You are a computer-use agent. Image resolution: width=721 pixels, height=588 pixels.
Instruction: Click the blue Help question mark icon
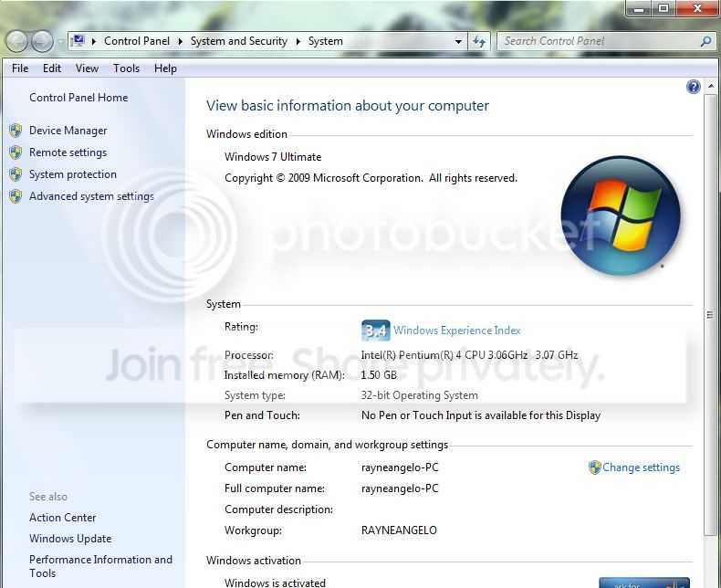coord(694,87)
